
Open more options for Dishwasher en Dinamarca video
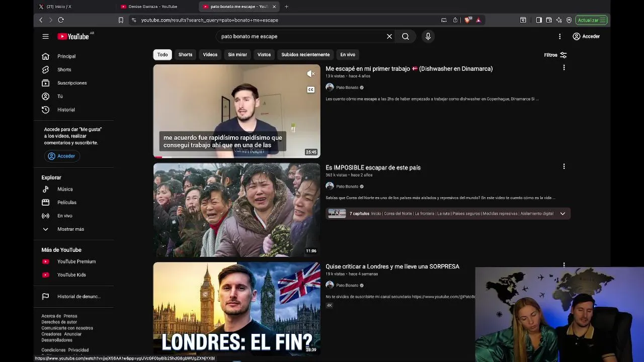(564, 67)
